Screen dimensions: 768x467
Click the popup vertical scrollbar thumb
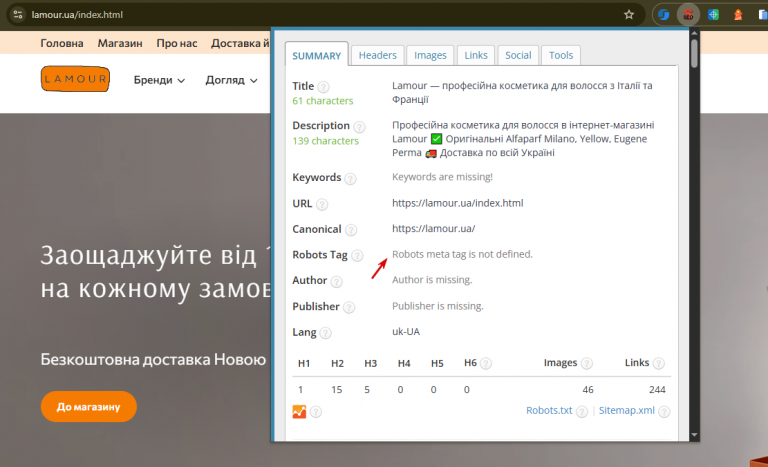694,53
